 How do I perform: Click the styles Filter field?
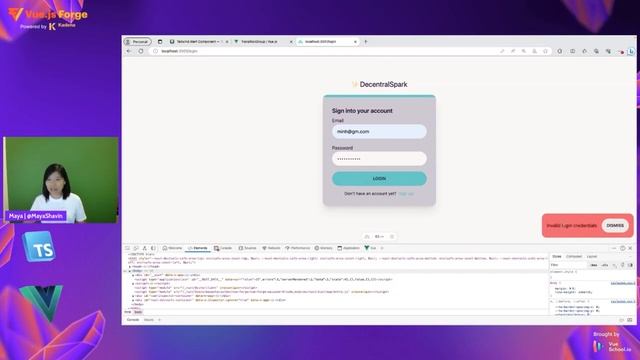[x=568, y=265]
